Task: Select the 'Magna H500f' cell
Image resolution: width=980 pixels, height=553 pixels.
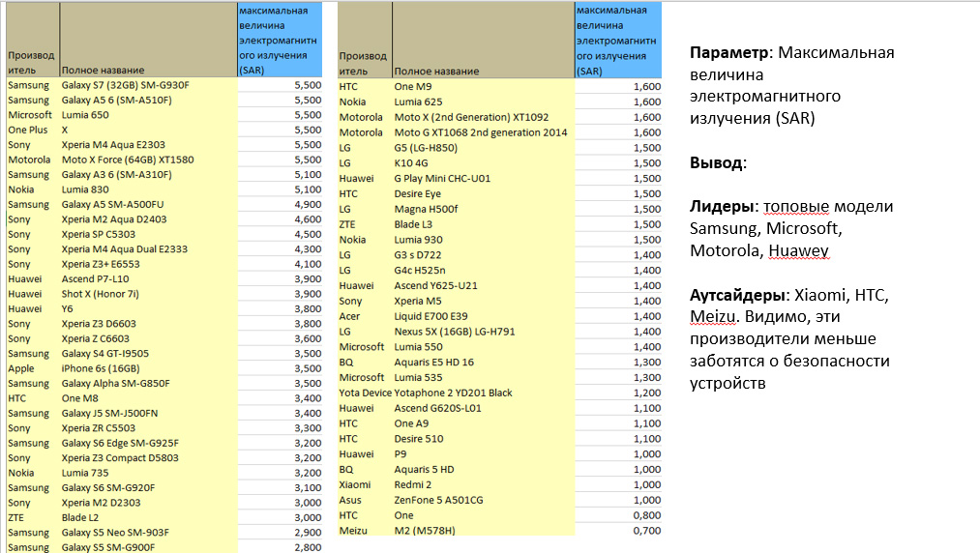Action: (x=484, y=210)
